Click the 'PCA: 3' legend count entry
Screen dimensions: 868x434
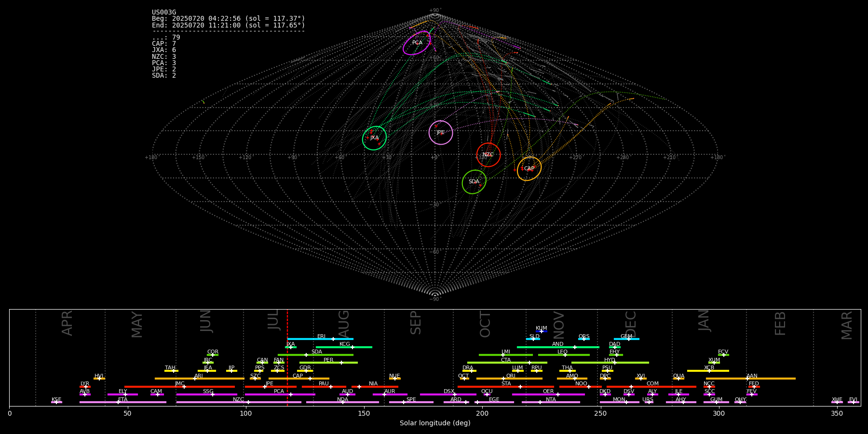point(164,63)
